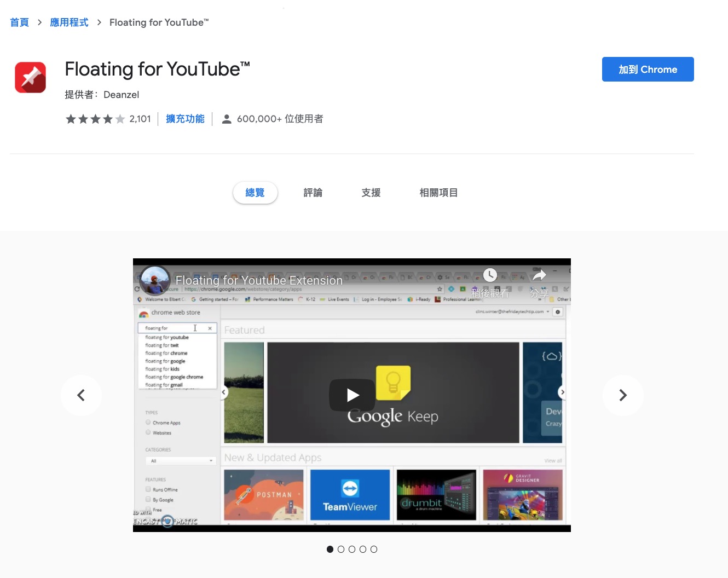Viewport: 728px width, 578px height.
Task: Select the Floating for YouTube™ main heading
Action: click(x=158, y=69)
